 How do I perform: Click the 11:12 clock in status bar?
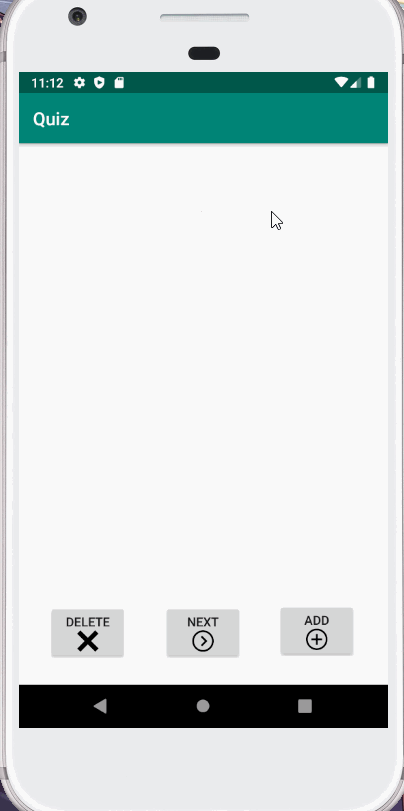47,83
